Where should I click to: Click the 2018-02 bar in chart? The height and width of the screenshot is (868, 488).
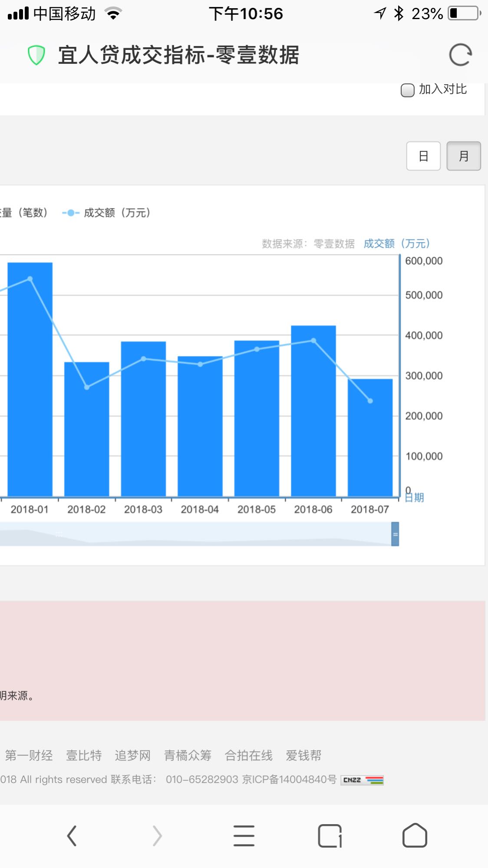coord(87,429)
